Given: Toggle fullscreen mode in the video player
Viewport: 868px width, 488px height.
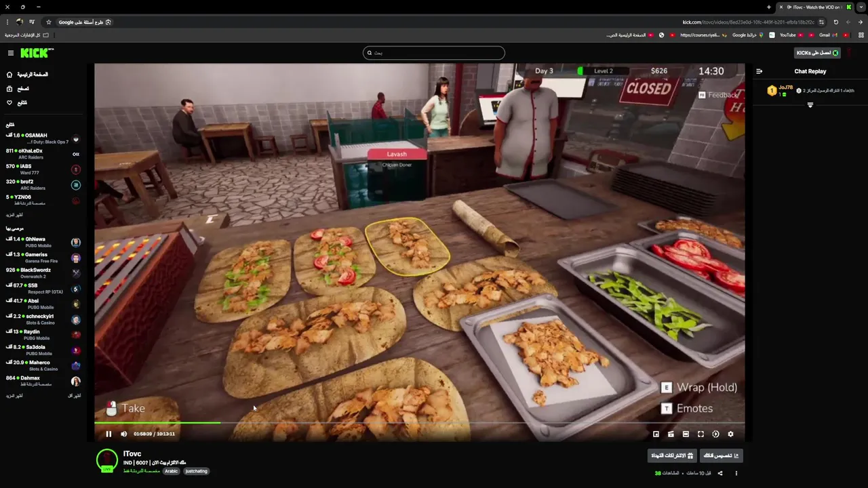Looking at the screenshot, I should click(x=701, y=434).
